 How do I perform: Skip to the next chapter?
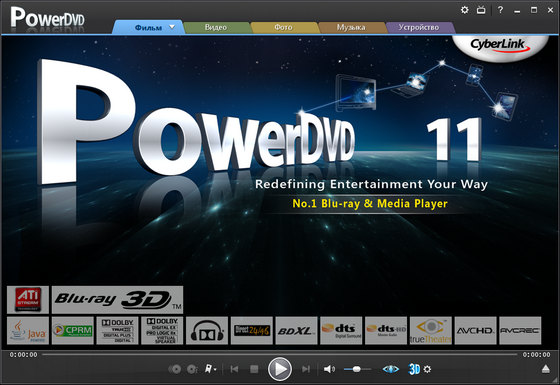coord(306,369)
